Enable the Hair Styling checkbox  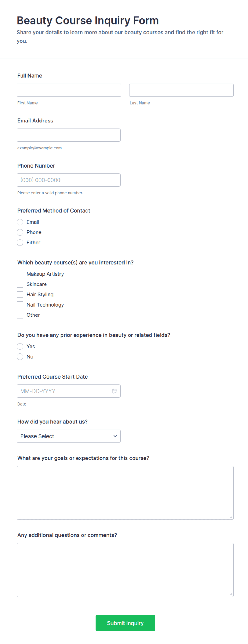pos(20,295)
